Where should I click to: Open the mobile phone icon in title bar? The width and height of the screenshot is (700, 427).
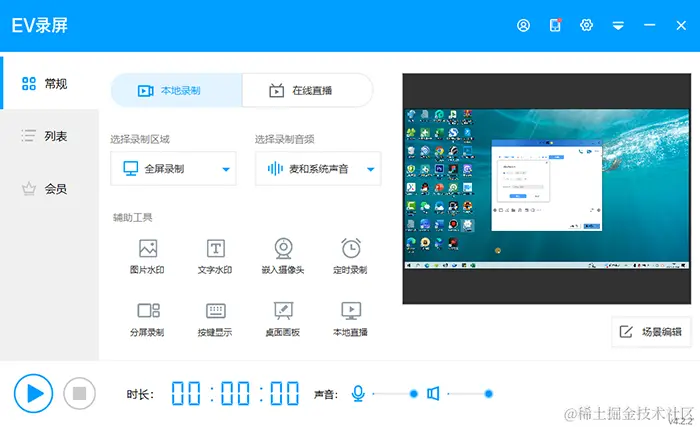(x=555, y=25)
